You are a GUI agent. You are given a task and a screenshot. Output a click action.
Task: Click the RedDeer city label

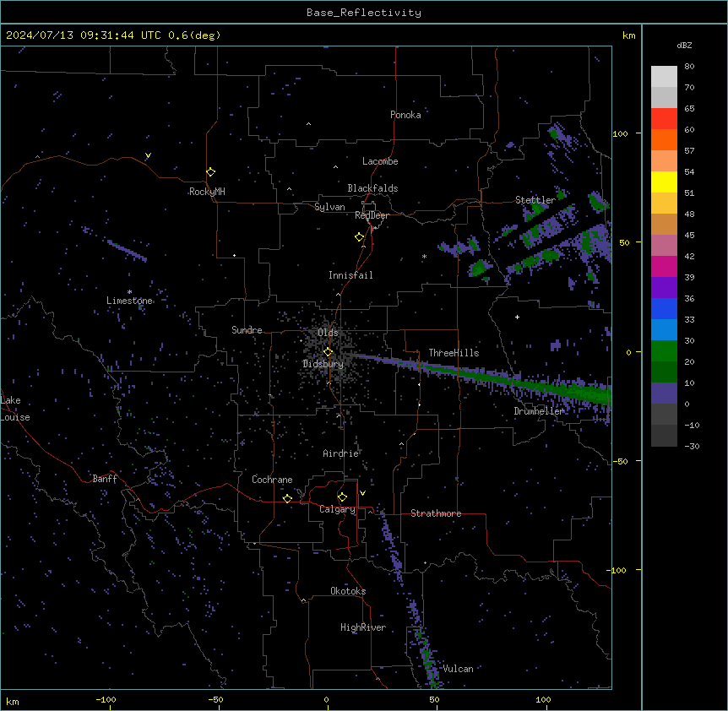372,215
